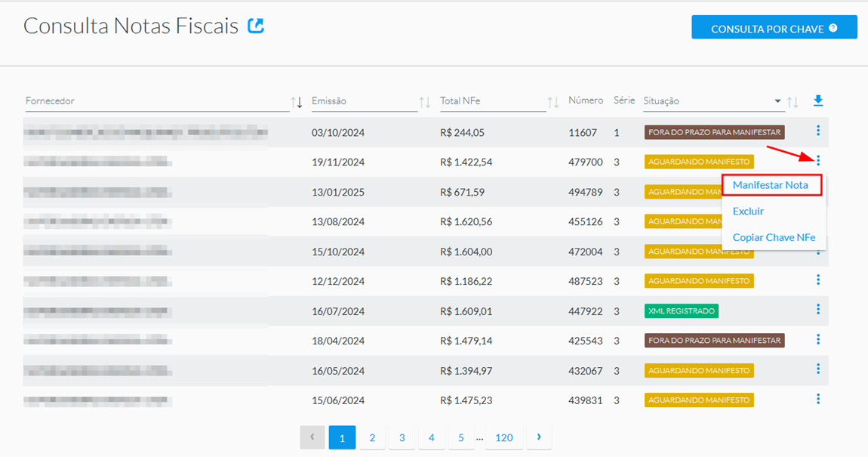Open actions menu for note 447922
The image size is (868, 457).
coord(818,309)
